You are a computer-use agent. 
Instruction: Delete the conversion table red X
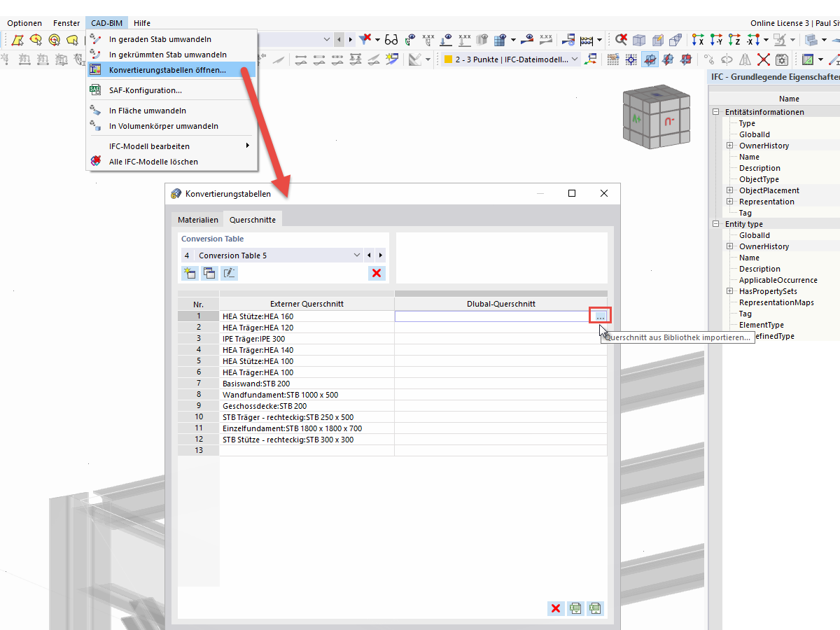pos(377,273)
